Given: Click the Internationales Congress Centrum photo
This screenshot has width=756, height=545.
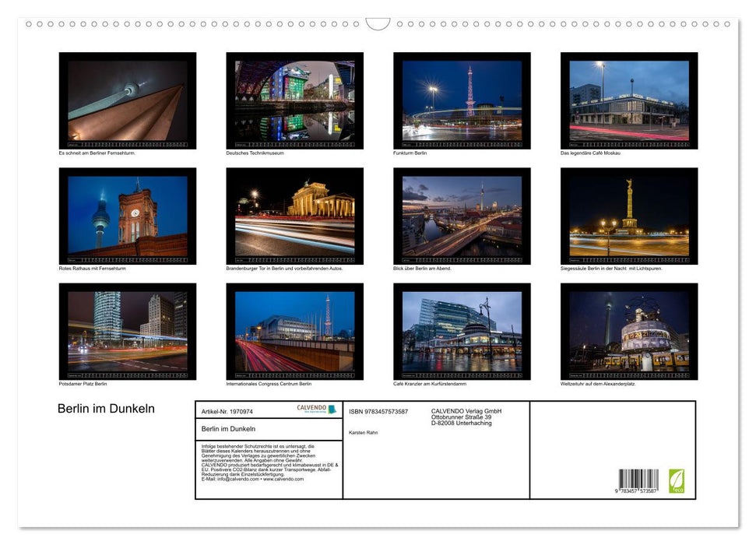Looking at the screenshot, I should pos(295,331).
